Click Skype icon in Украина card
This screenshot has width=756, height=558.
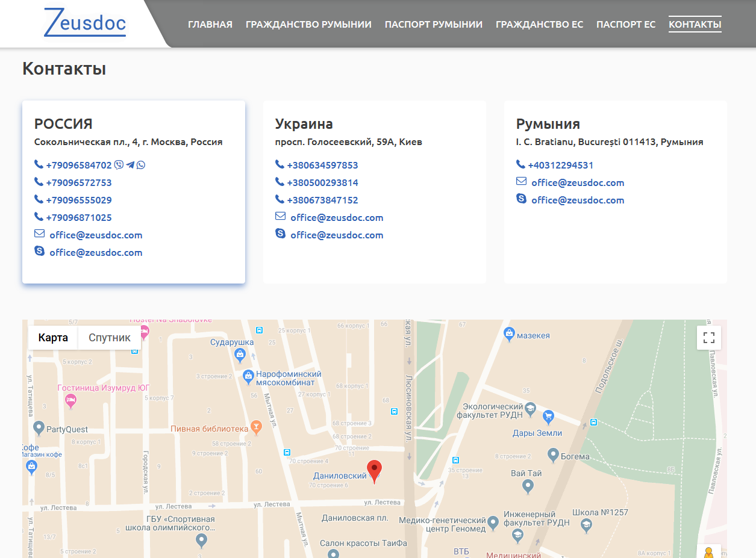click(x=280, y=233)
